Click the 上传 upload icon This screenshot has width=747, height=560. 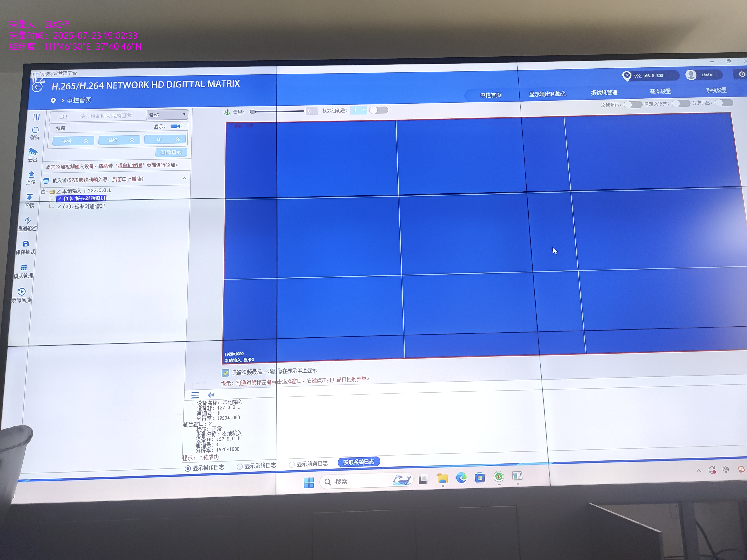31,175
